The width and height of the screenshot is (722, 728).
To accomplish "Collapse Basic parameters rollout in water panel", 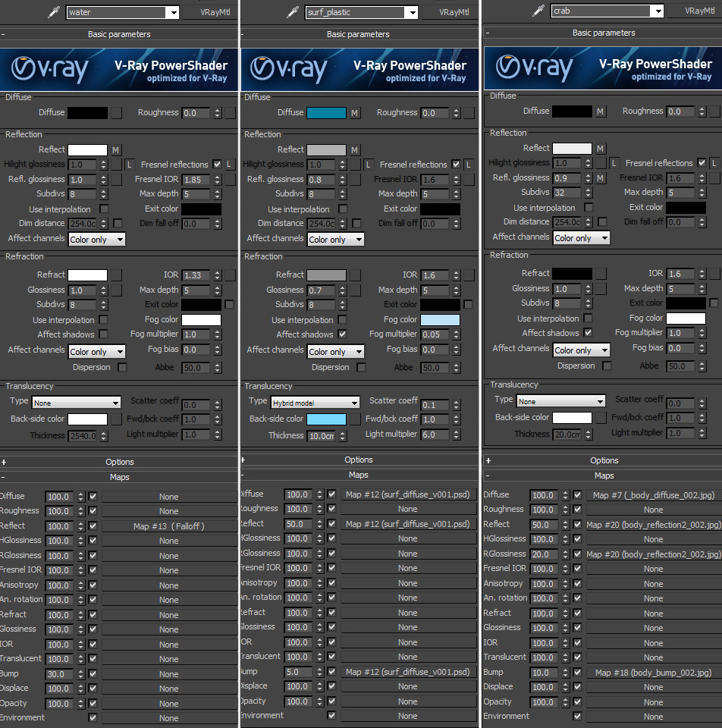I will (x=119, y=34).
